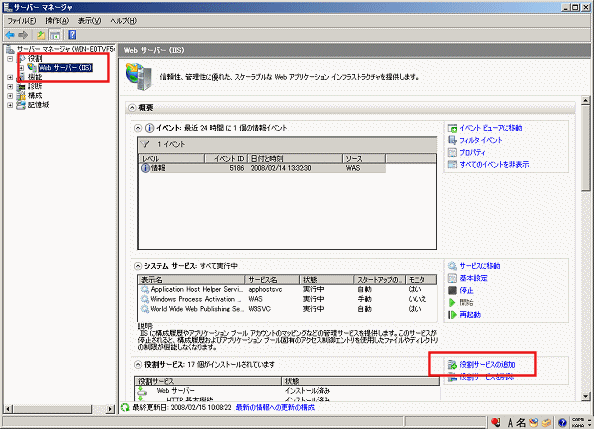Select the Web サーバー row in 役割サービス list

tap(287, 391)
